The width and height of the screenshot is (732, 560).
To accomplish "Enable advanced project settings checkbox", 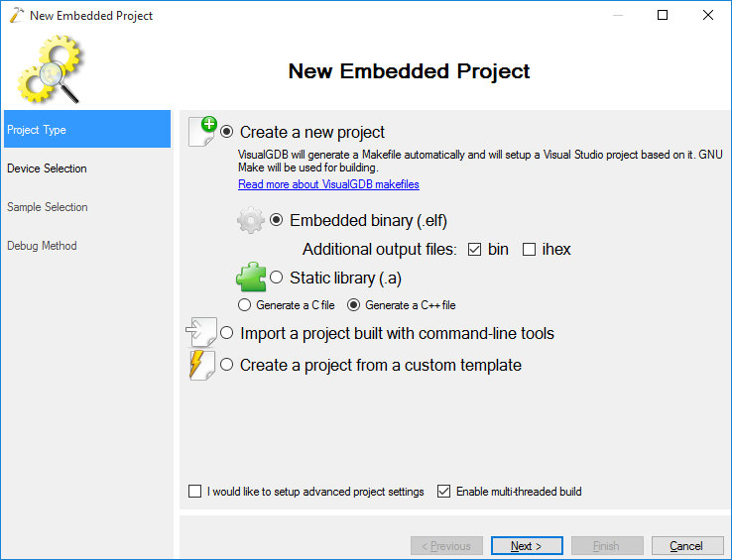I will pyautogui.click(x=194, y=492).
